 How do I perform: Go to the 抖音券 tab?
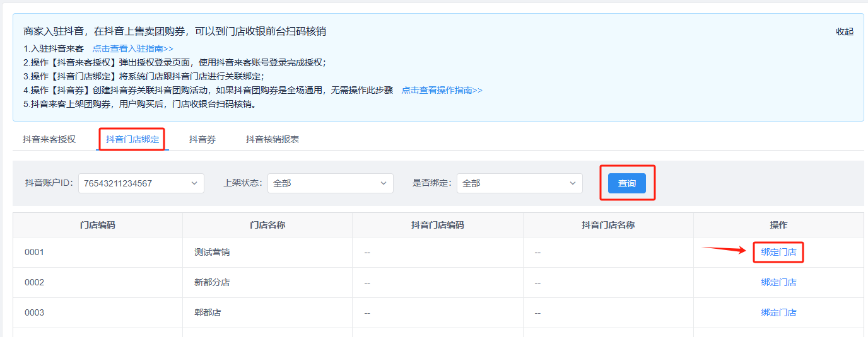[202, 139]
